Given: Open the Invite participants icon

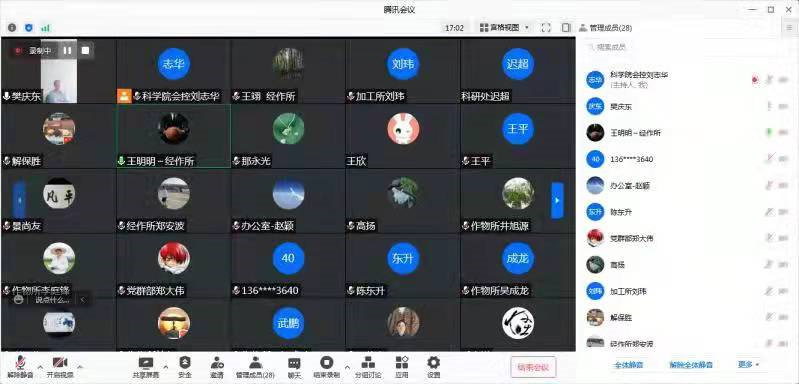Looking at the screenshot, I should (x=217, y=363).
